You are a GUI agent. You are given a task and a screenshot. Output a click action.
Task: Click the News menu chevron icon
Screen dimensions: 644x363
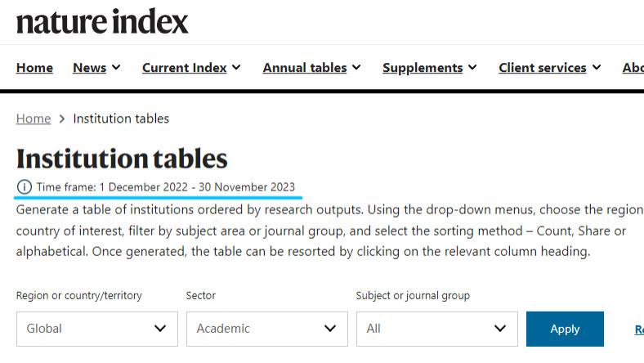click(x=116, y=67)
